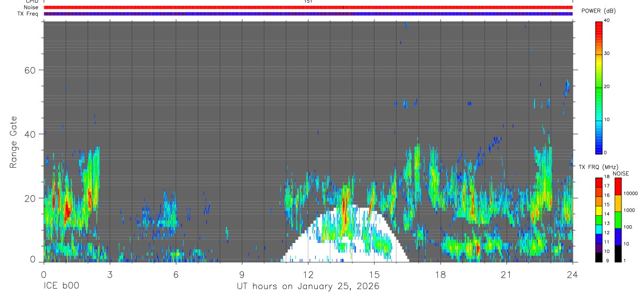Click the 'UT hours on January 25, 2026' axis title
Viewport: 644px width, 297px height.
pyautogui.click(x=308, y=287)
